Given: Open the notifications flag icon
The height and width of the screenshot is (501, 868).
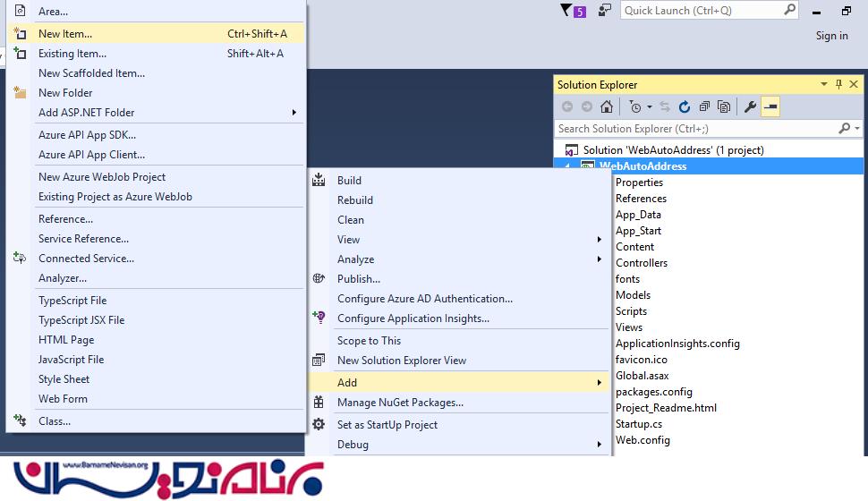Looking at the screenshot, I should (566, 11).
